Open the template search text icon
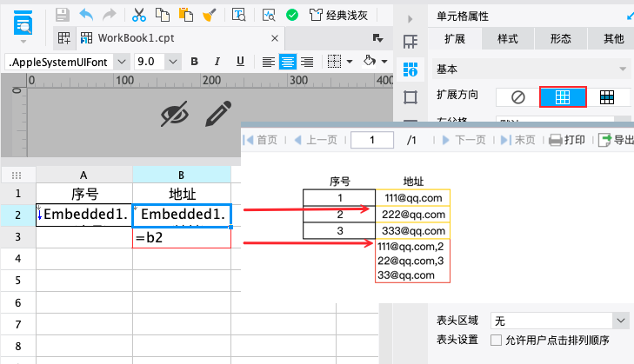The height and width of the screenshot is (364, 634). click(x=238, y=15)
